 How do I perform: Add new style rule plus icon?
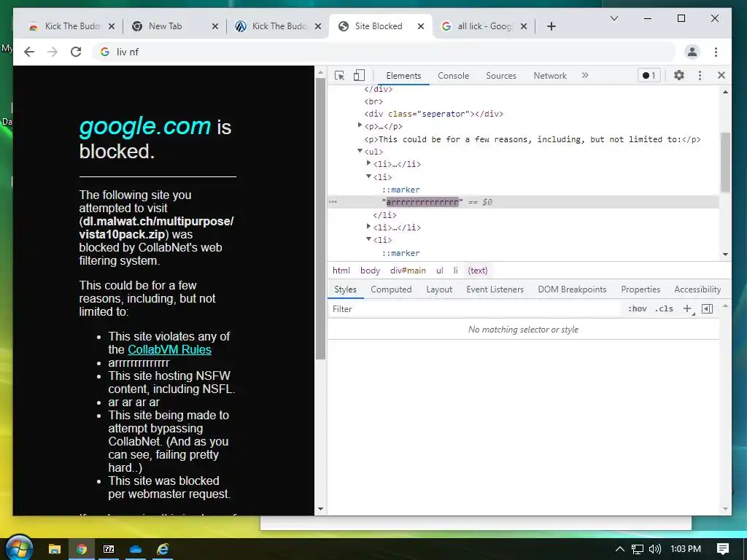tap(687, 308)
